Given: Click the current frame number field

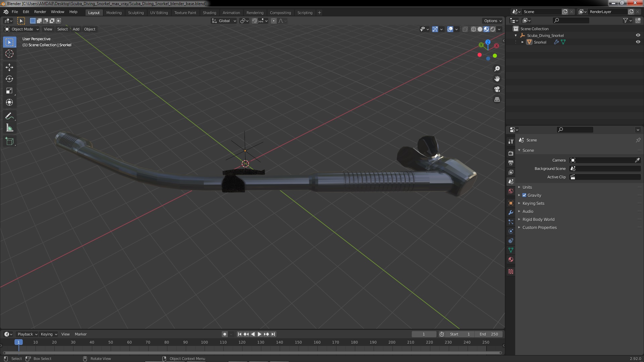Looking at the screenshot, I should [x=424, y=334].
